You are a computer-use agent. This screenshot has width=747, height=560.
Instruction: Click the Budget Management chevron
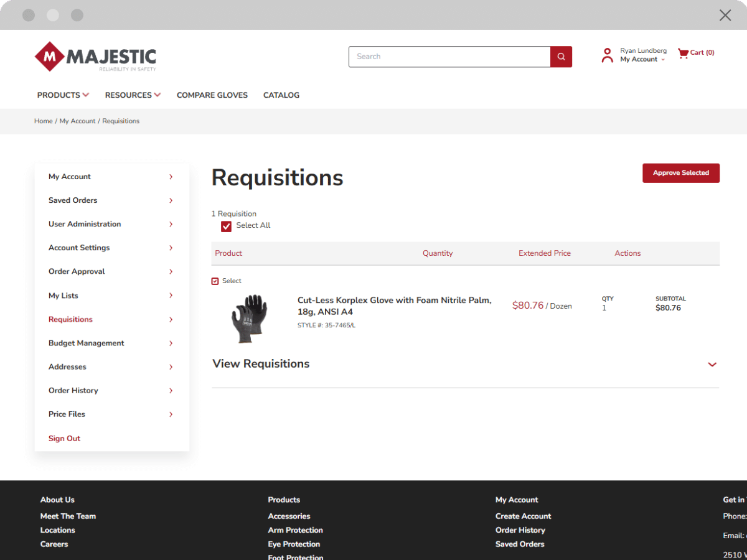click(171, 343)
